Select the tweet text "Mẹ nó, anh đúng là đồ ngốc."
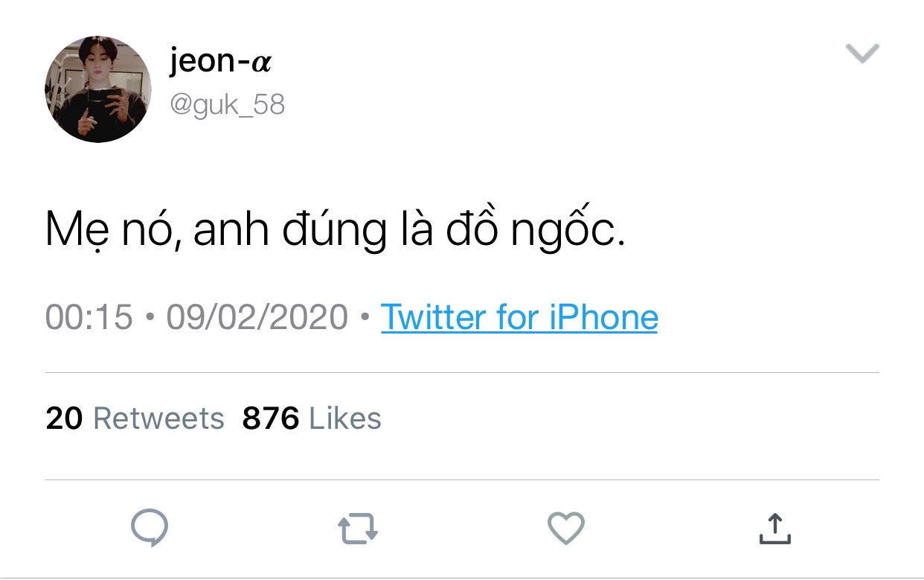Viewport: 924px width, 580px height. 335,232
